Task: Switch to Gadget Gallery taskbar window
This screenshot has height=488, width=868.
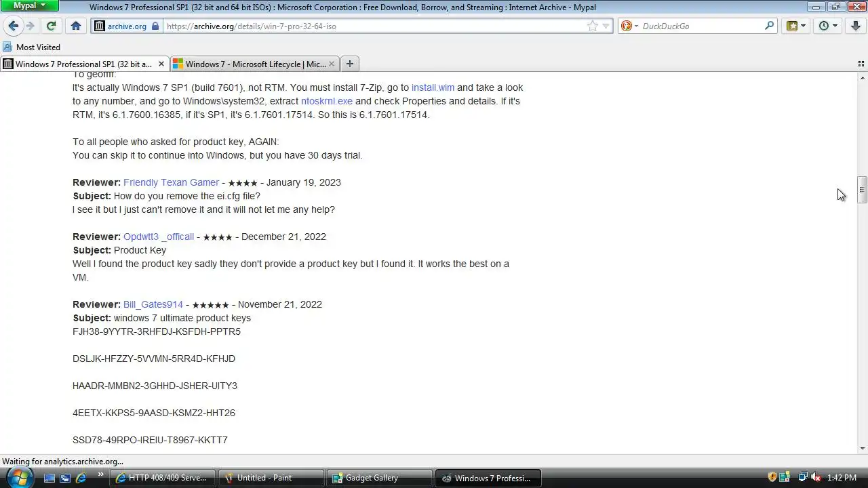Action: point(379,478)
